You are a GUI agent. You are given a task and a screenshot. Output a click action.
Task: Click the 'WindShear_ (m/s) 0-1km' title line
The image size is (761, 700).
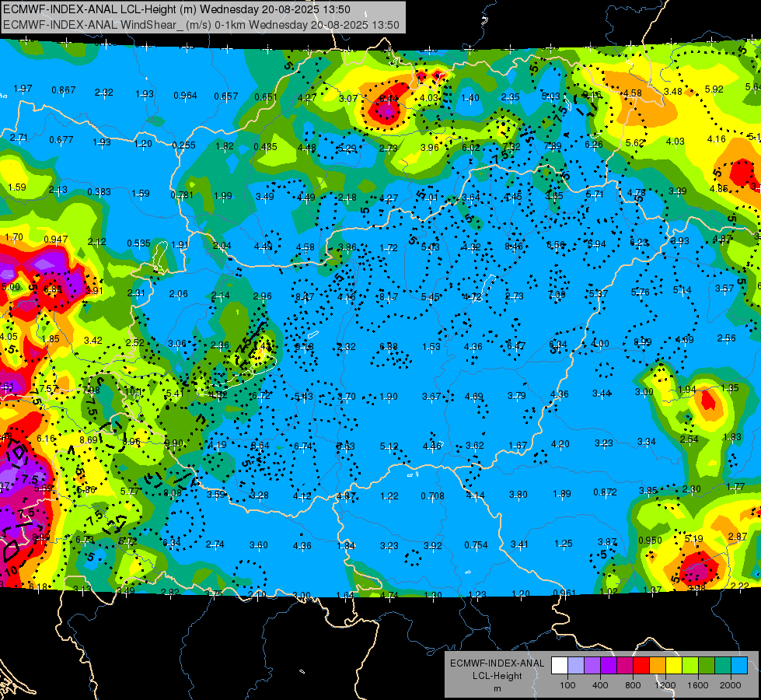coord(201,25)
